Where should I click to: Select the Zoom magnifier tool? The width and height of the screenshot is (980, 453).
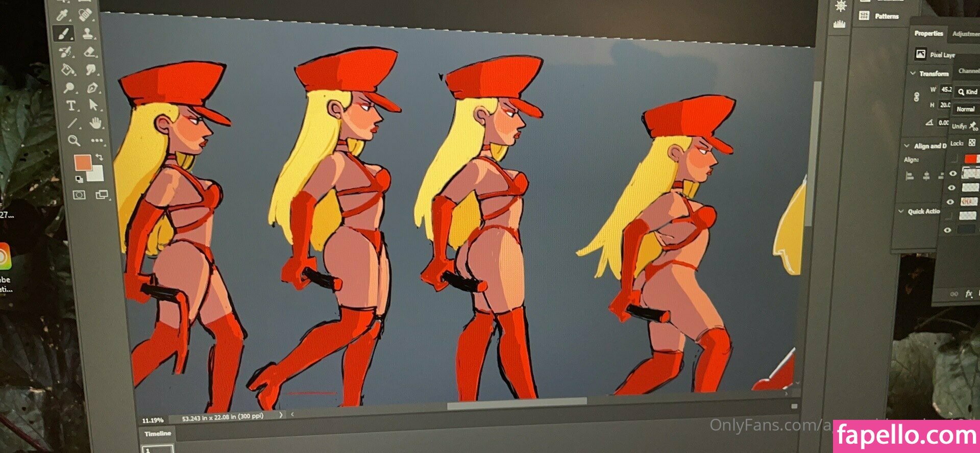(74, 140)
